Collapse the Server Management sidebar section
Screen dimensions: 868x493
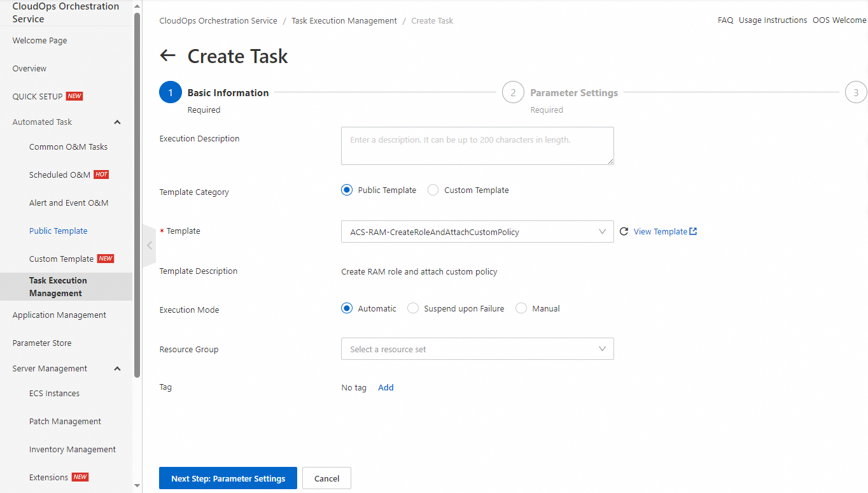[117, 369]
